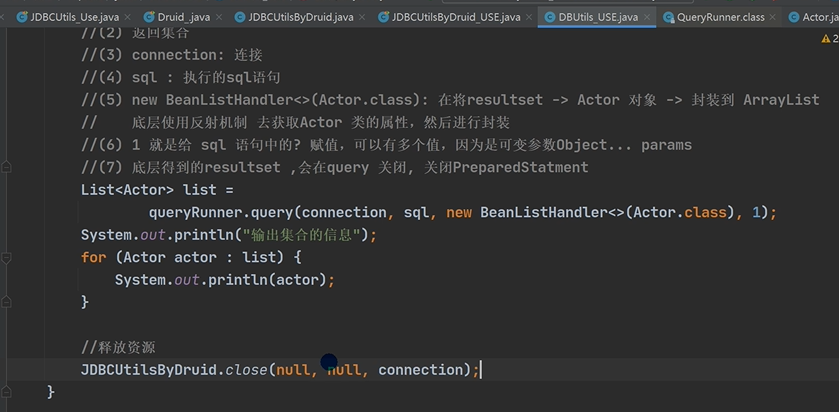Image resolution: width=839 pixels, height=412 pixels.
Task: Click 'connection' argument in the close call
Action: (421, 370)
